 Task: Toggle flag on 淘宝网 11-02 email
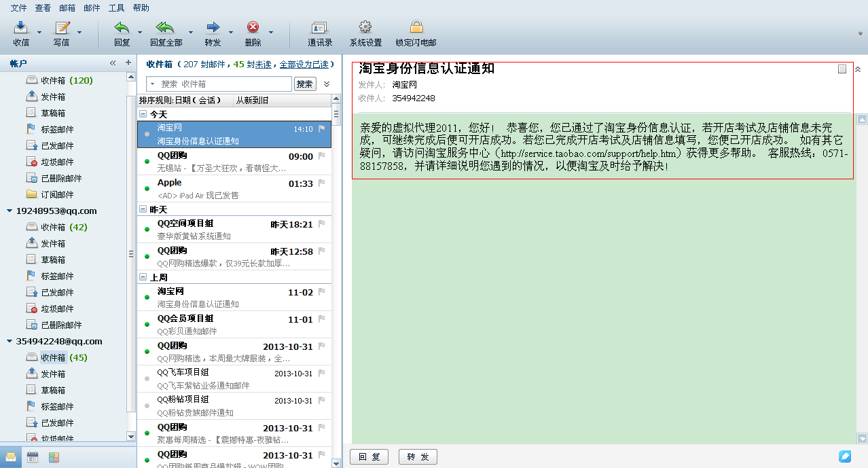click(x=322, y=292)
